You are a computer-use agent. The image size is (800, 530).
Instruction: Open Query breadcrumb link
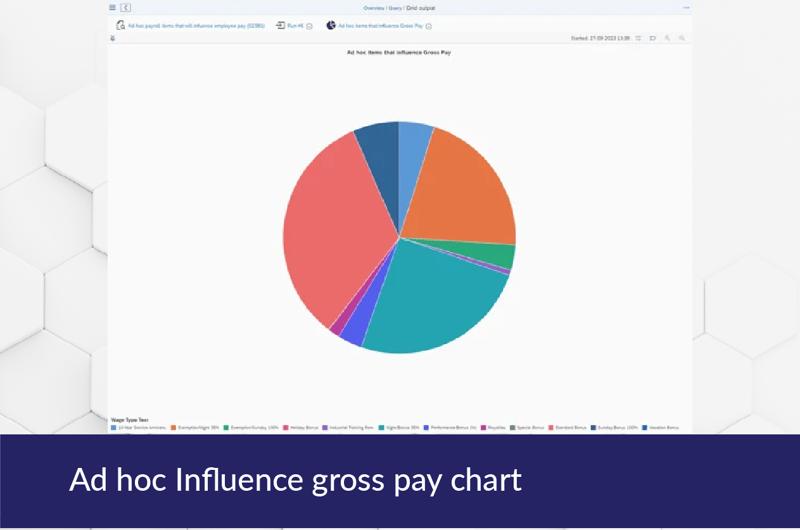pyautogui.click(x=395, y=8)
